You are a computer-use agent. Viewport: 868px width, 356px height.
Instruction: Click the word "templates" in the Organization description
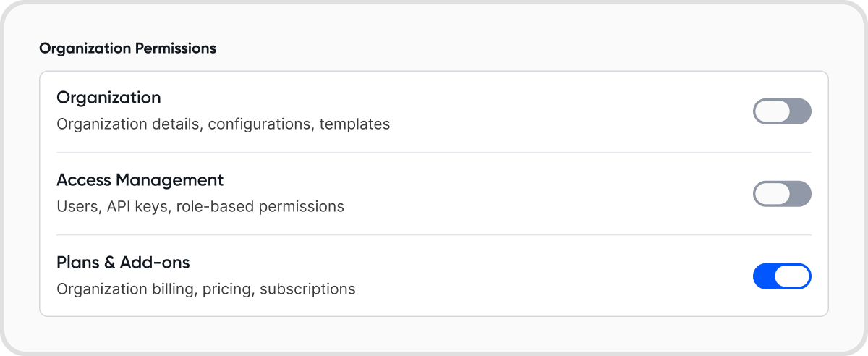click(354, 124)
